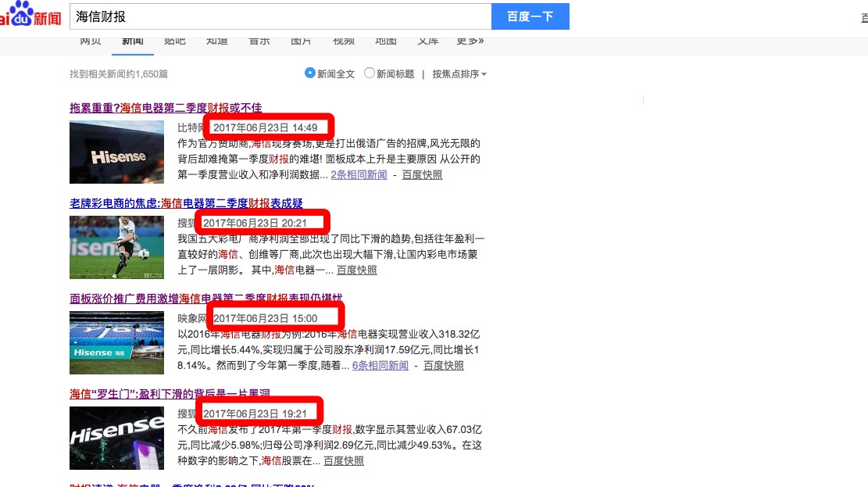Click the 百度一下 search button

click(x=530, y=16)
